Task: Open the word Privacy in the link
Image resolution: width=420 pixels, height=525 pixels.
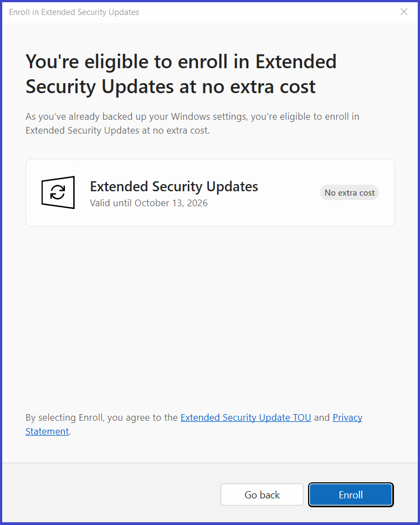Action: tap(347, 417)
